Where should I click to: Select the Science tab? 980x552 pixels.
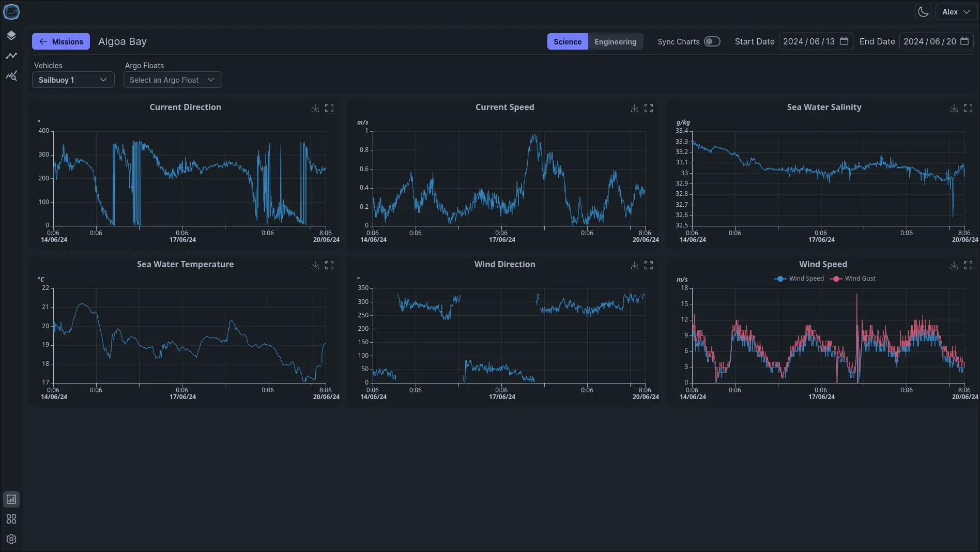tap(567, 41)
